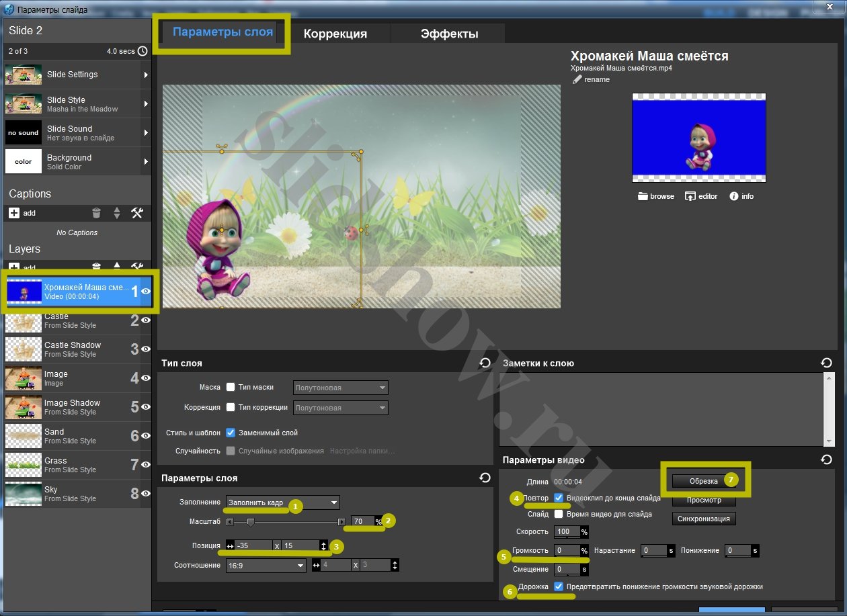Click the notes scrollbar down arrow
This screenshot has height=616, width=847.
tap(829, 441)
